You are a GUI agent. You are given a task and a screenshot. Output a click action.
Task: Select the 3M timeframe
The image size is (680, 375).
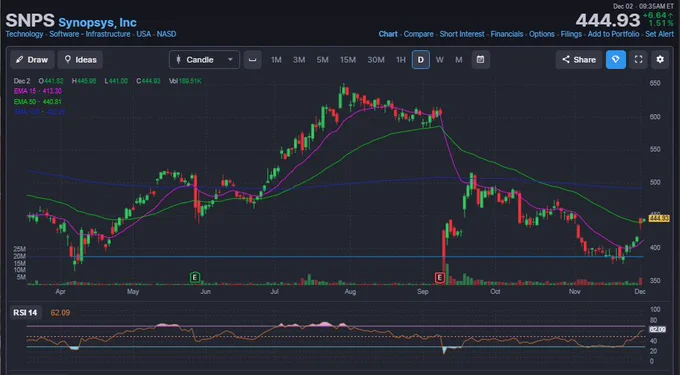[x=299, y=60]
